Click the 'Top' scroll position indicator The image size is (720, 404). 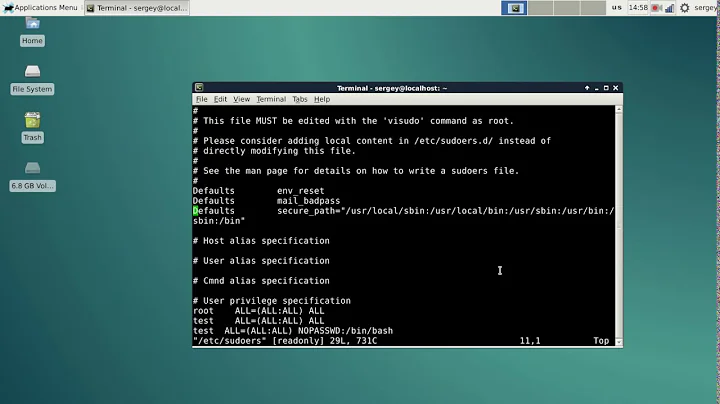[601, 341]
